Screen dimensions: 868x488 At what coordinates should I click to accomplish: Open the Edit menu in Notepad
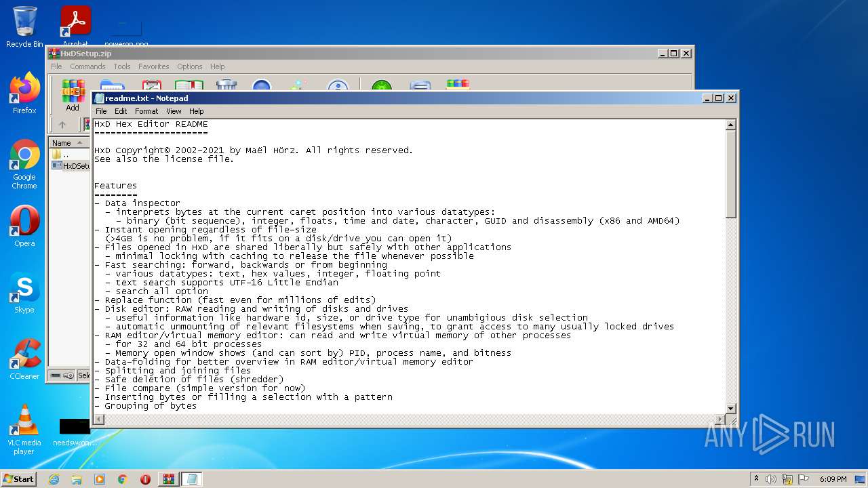coord(121,111)
